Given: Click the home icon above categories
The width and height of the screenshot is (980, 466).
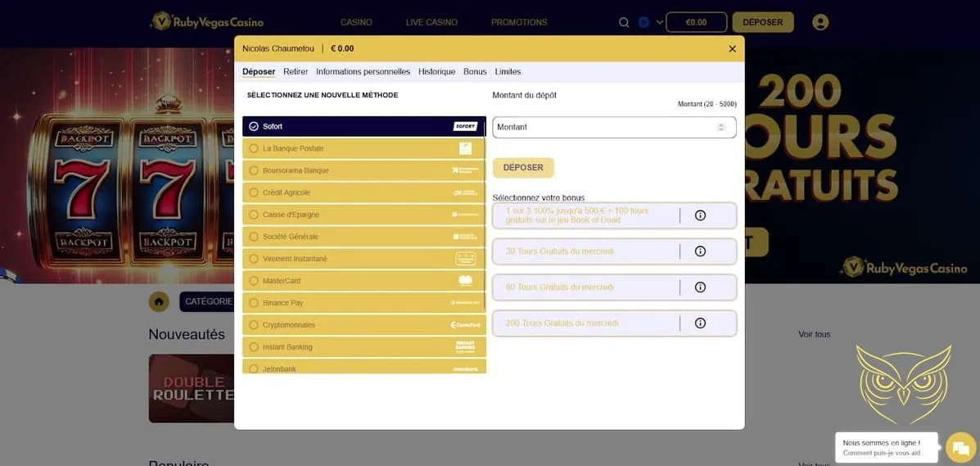Looking at the screenshot, I should pos(159,301).
